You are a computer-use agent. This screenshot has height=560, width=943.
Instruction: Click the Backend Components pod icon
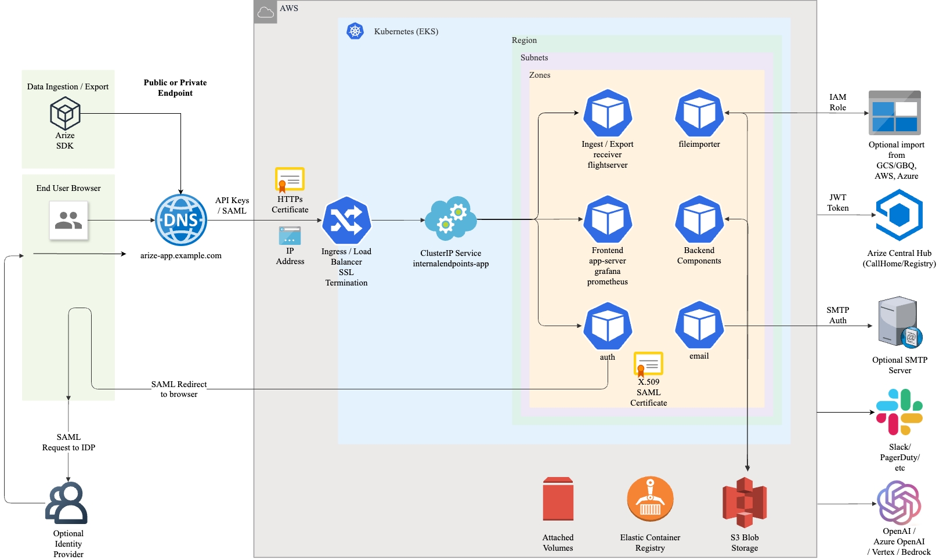[699, 219]
